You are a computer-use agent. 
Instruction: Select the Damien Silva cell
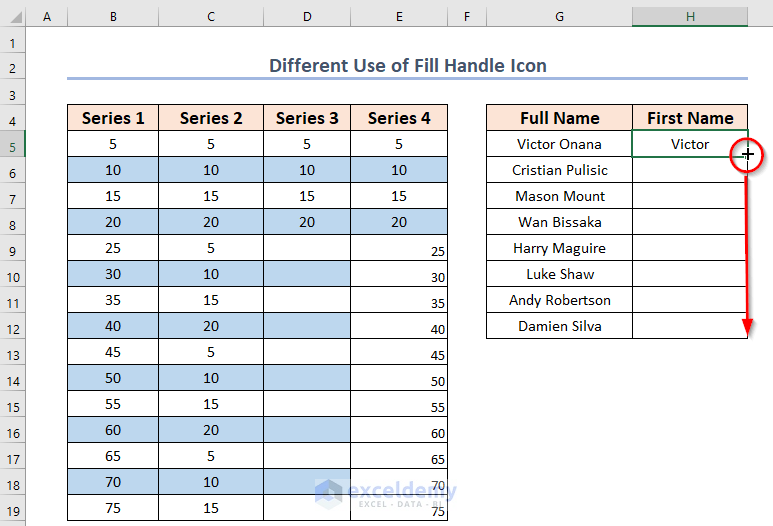click(x=559, y=326)
